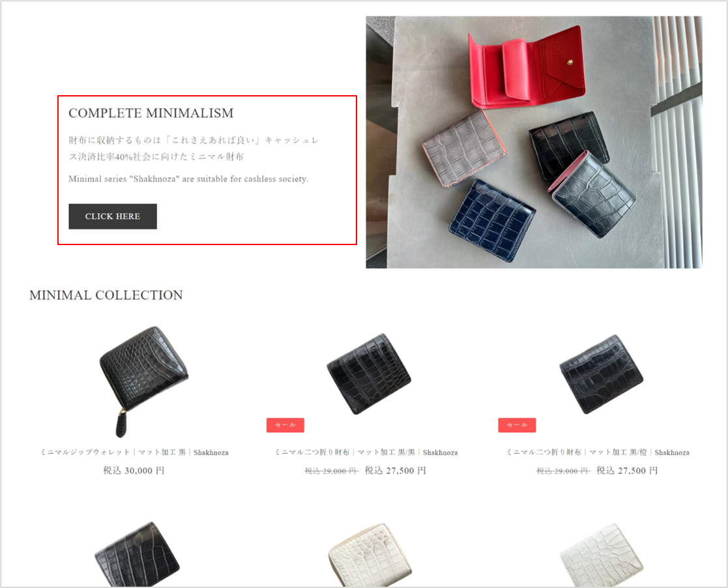728x588 pixels.
Task: Open the ミニマル二つ折り財布 黒/黒 product title
Action: click(366, 452)
